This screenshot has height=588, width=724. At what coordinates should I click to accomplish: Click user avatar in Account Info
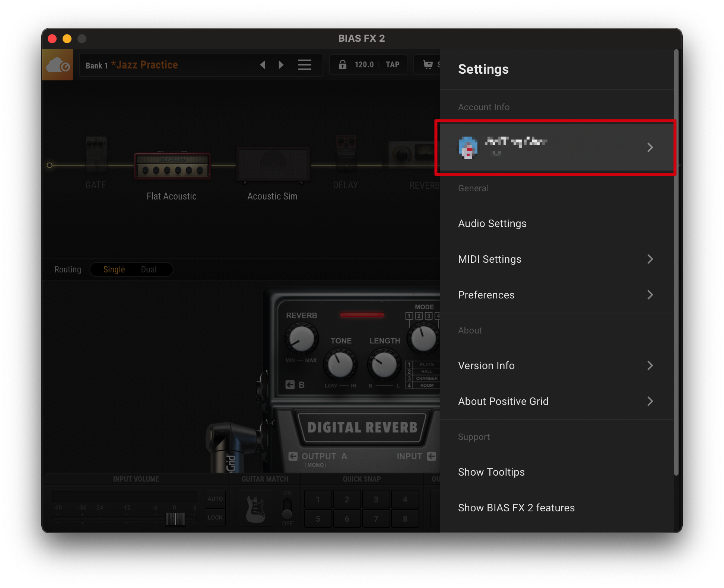(468, 148)
